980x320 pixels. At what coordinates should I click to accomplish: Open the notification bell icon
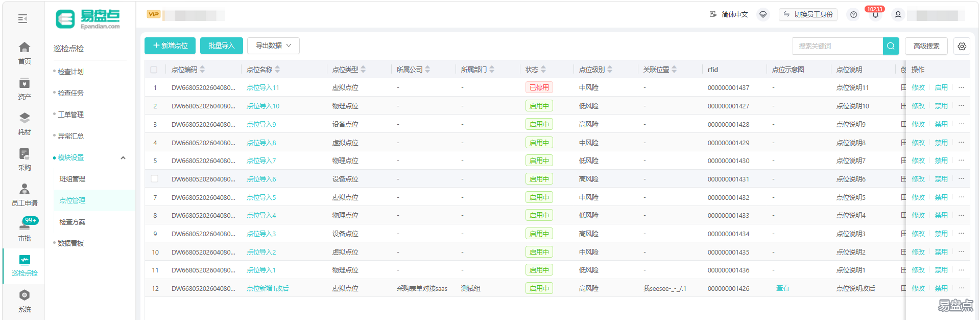click(x=875, y=15)
